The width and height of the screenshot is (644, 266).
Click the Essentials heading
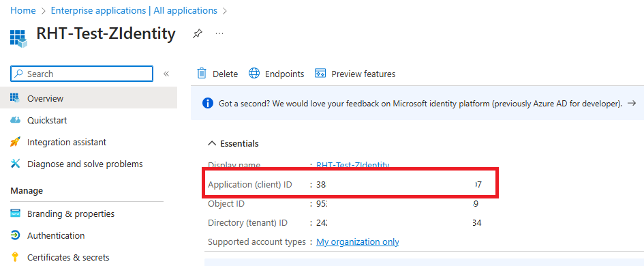tap(239, 143)
